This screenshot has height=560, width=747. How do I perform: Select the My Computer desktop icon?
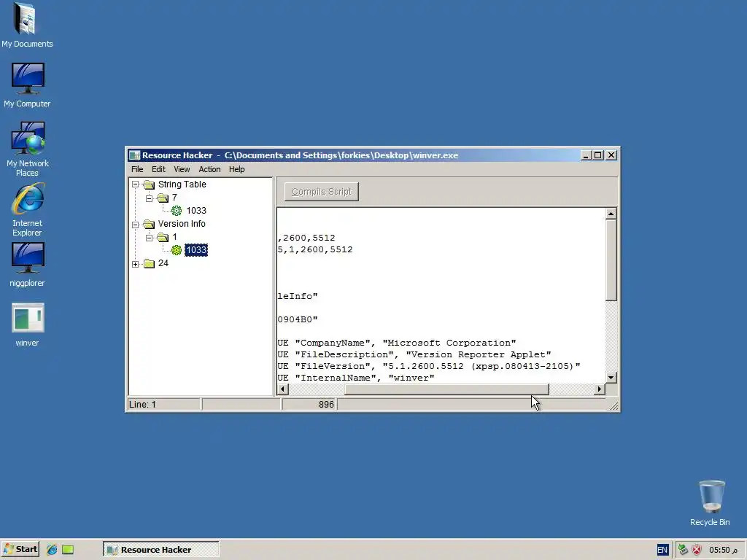tap(27, 85)
